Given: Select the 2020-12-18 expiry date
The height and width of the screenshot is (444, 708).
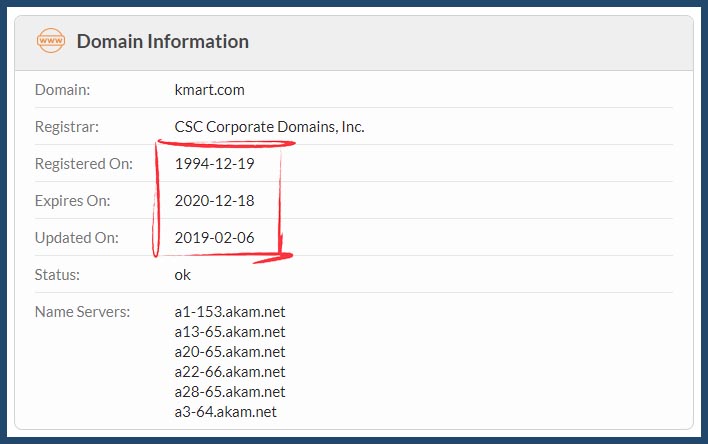Looking at the screenshot, I should [x=215, y=201].
